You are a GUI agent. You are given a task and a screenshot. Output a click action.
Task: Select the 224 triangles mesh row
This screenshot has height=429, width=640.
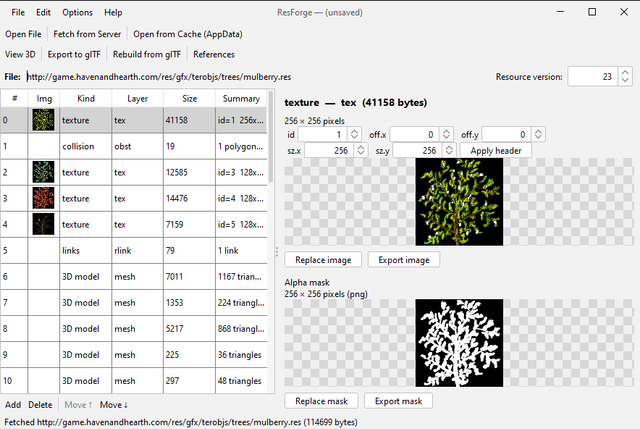[134, 302]
